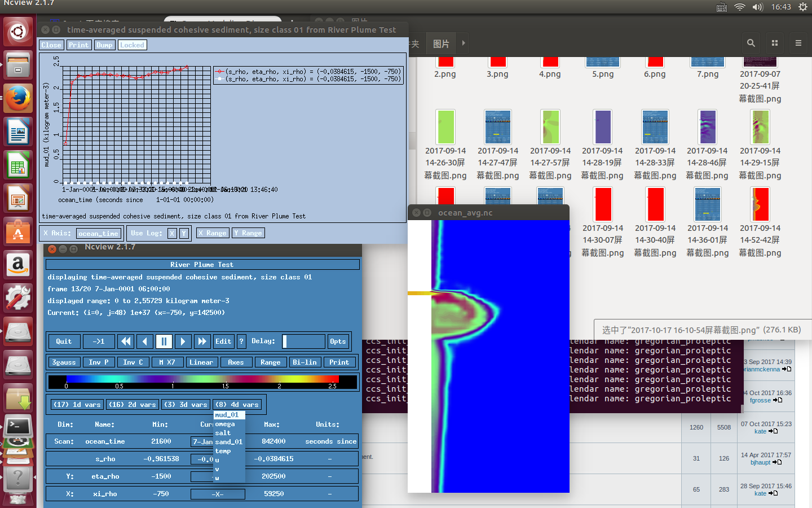Step forward one frame with single right arrow
The width and height of the screenshot is (812, 508).
pos(182,341)
